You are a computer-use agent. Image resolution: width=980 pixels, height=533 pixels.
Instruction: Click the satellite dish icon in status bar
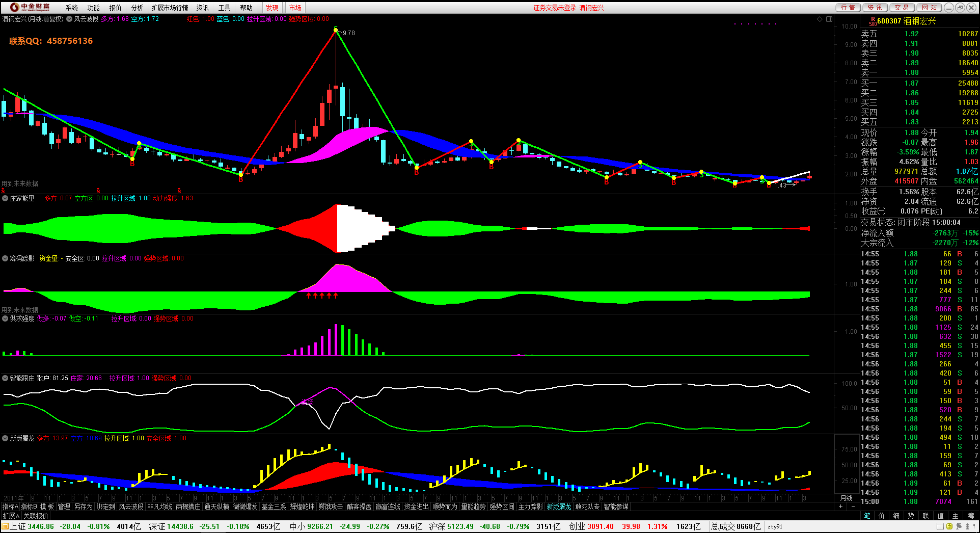[958, 526]
